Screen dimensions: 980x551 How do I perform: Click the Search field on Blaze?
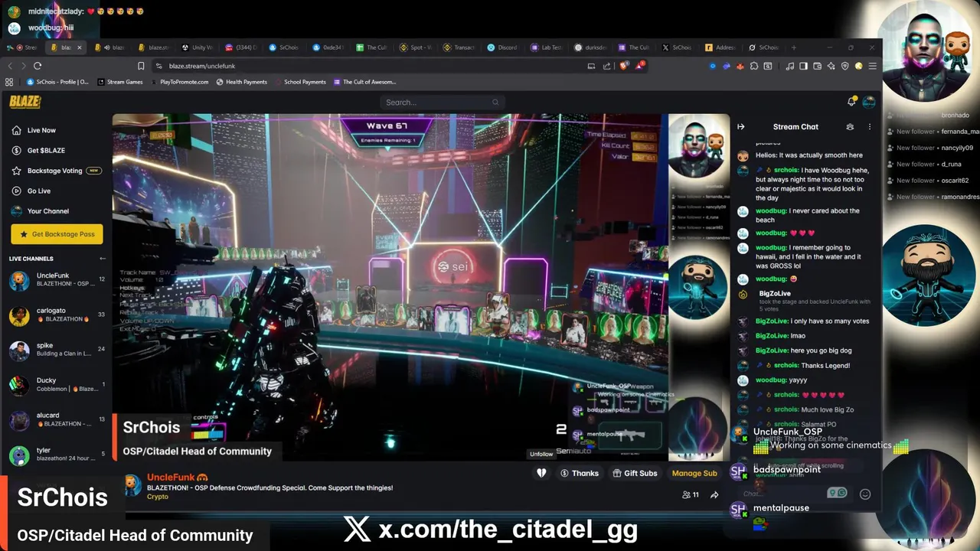click(443, 102)
